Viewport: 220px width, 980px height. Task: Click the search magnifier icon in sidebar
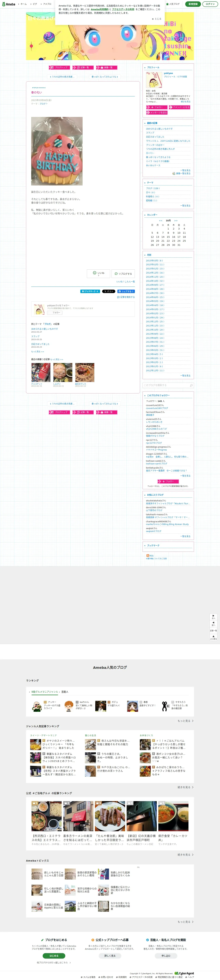[x=191, y=385]
